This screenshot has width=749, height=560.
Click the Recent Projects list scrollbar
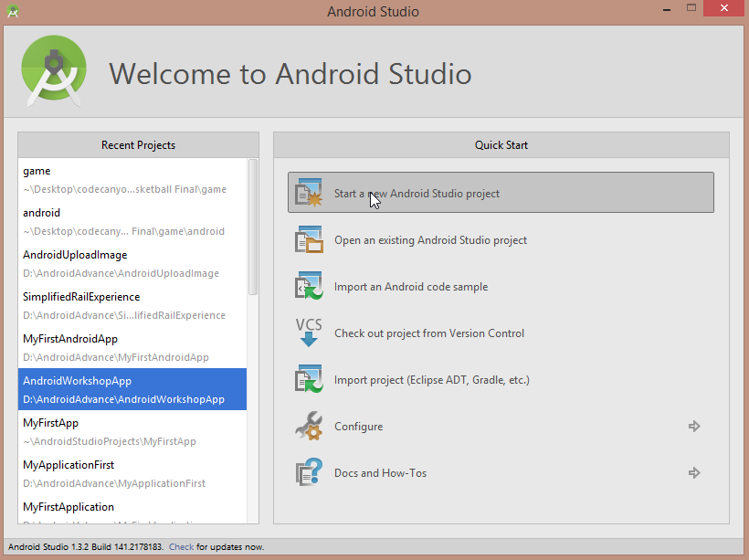point(253,227)
